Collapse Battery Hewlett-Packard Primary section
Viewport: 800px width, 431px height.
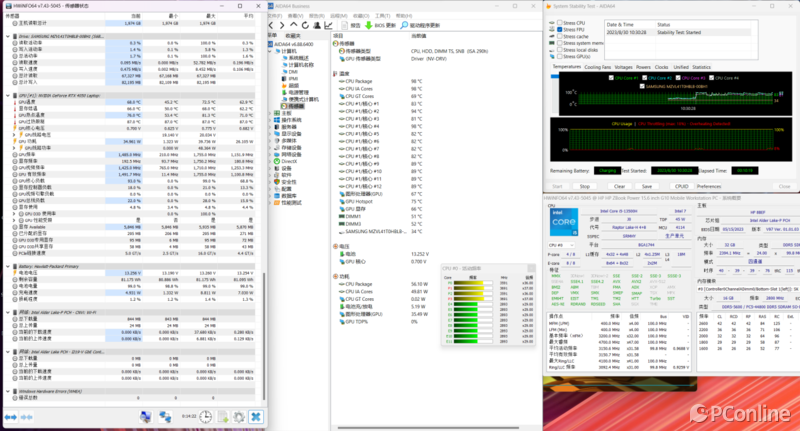(8, 266)
